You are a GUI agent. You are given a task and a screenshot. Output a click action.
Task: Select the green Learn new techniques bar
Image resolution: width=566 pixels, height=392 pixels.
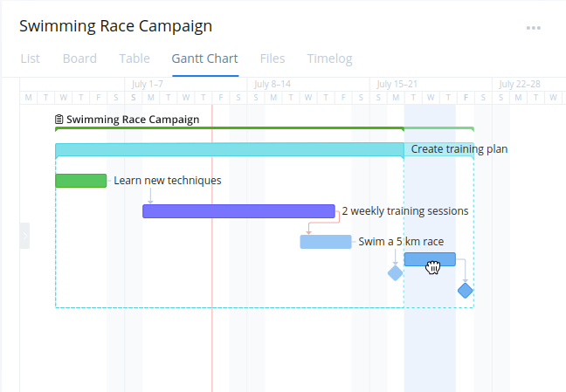click(80, 181)
